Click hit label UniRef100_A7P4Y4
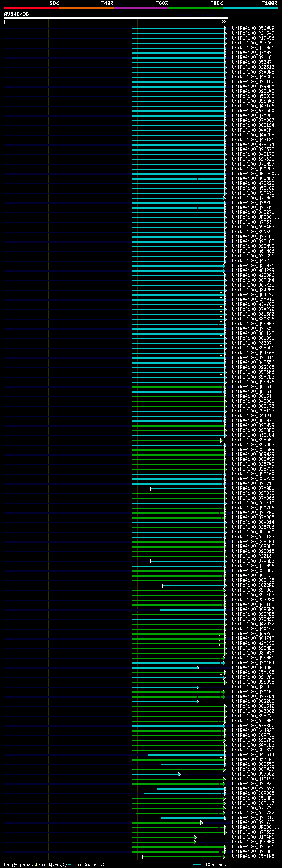 (253, 144)
